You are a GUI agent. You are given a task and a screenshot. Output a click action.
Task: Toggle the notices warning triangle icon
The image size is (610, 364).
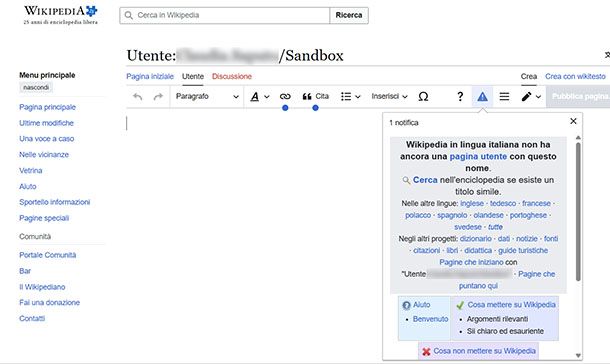point(482,96)
